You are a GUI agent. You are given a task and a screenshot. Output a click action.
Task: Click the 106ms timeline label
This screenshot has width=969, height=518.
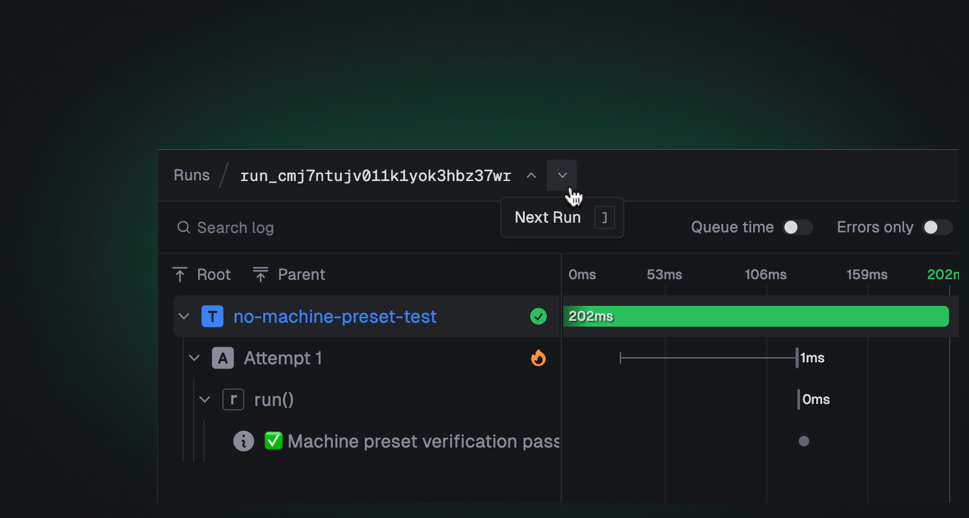(x=766, y=274)
